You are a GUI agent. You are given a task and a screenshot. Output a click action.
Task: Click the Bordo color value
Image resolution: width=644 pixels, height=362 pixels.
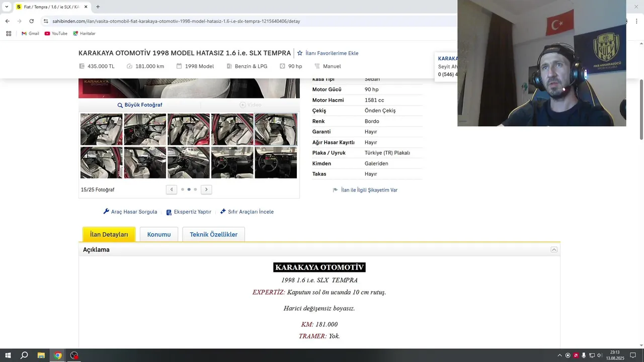pos(372,121)
